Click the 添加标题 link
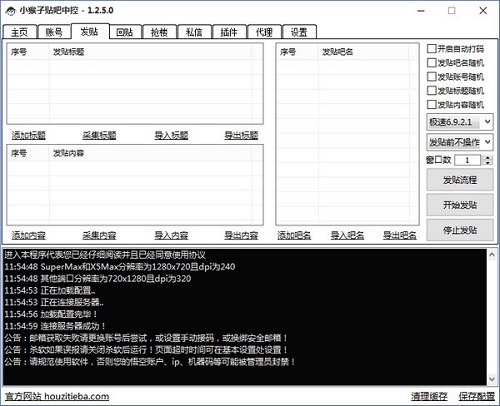This screenshot has width=500, height=406. tap(29, 135)
